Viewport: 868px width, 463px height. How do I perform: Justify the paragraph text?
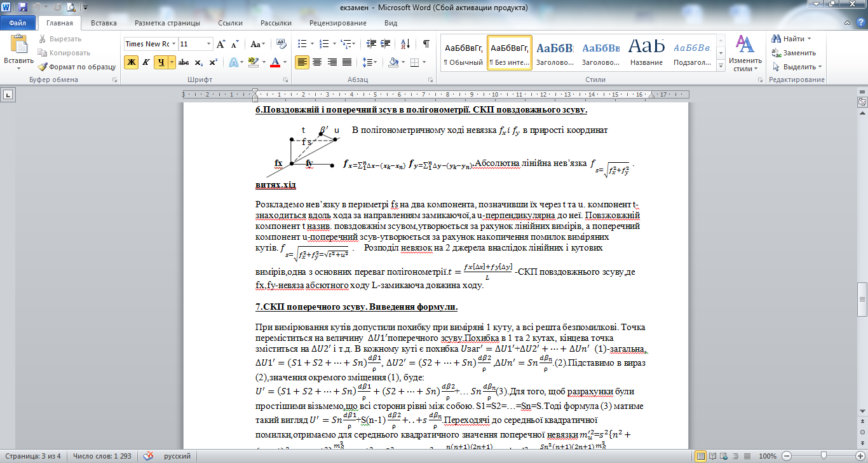346,62
